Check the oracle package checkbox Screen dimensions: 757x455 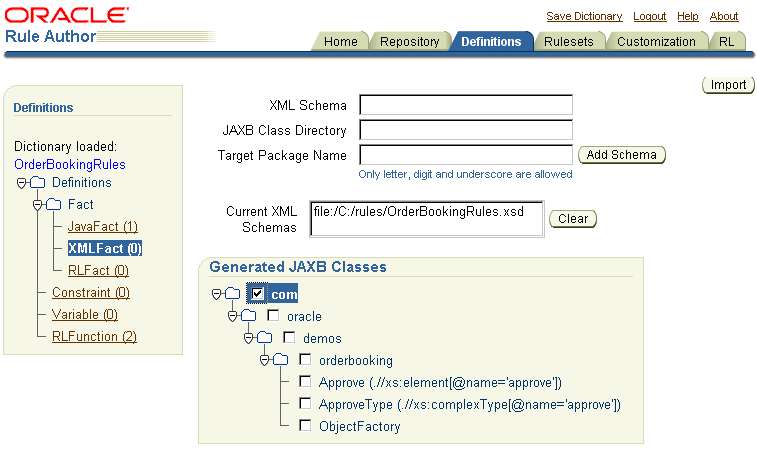tap(273, 315)
